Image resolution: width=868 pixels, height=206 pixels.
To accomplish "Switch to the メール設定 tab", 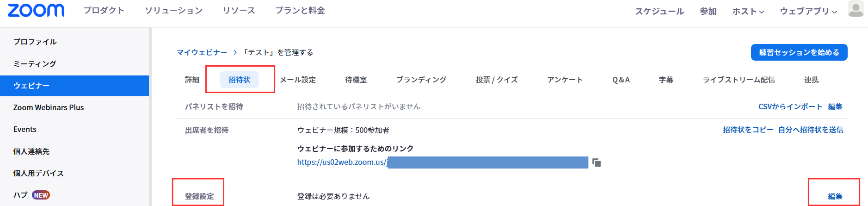I will [298, 80].
